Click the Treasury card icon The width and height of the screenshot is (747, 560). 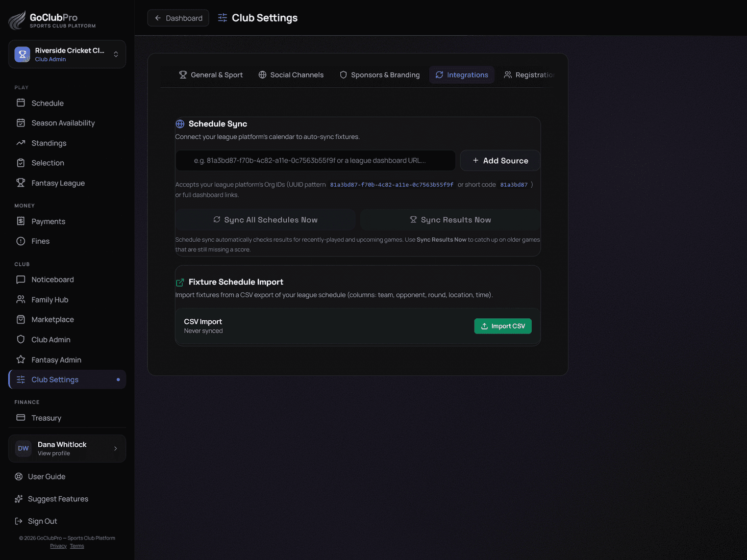click(21, 418)
